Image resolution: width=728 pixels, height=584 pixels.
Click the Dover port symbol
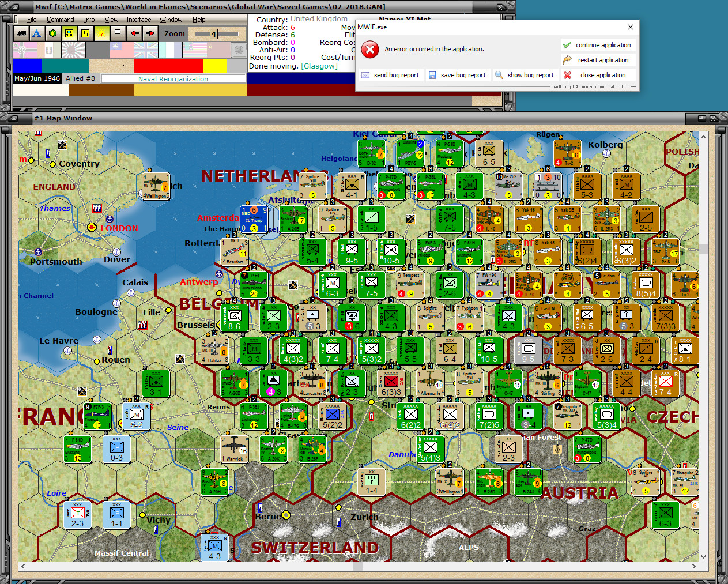(x=116, y=252)
